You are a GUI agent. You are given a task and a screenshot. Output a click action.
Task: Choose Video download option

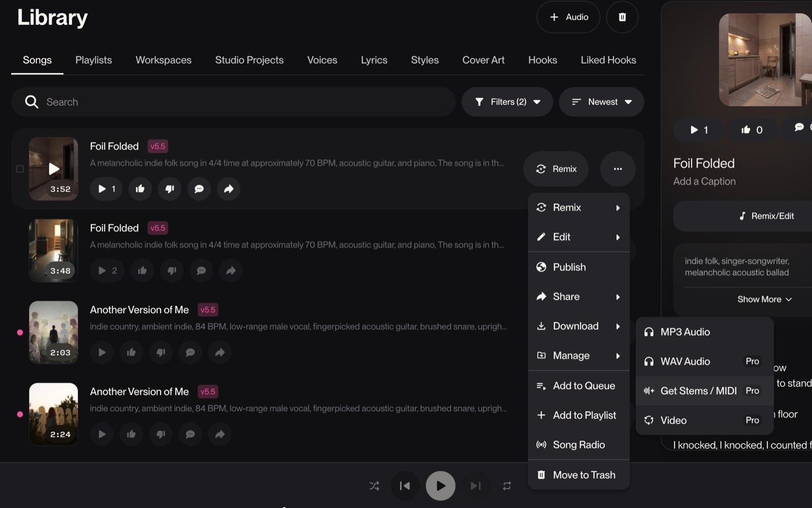click(704, 421)
